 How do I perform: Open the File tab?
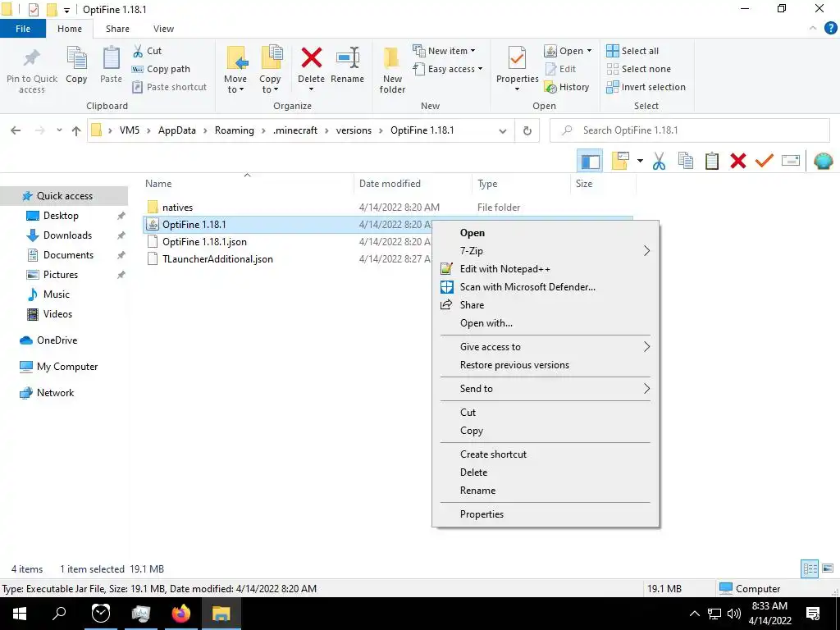[23, 29]
